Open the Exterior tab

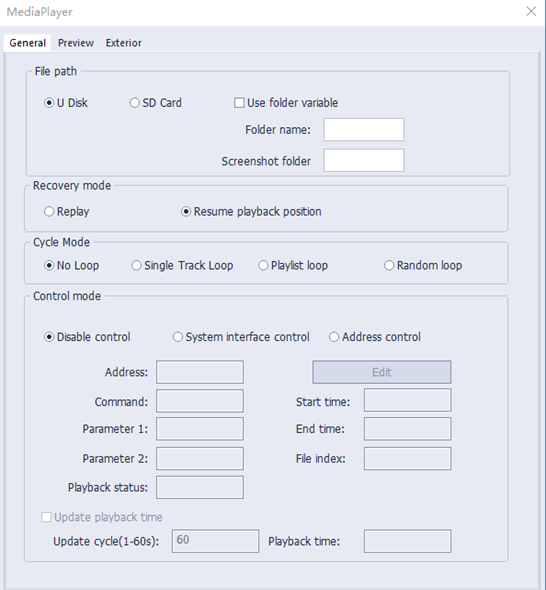click(x=123, y=43)
